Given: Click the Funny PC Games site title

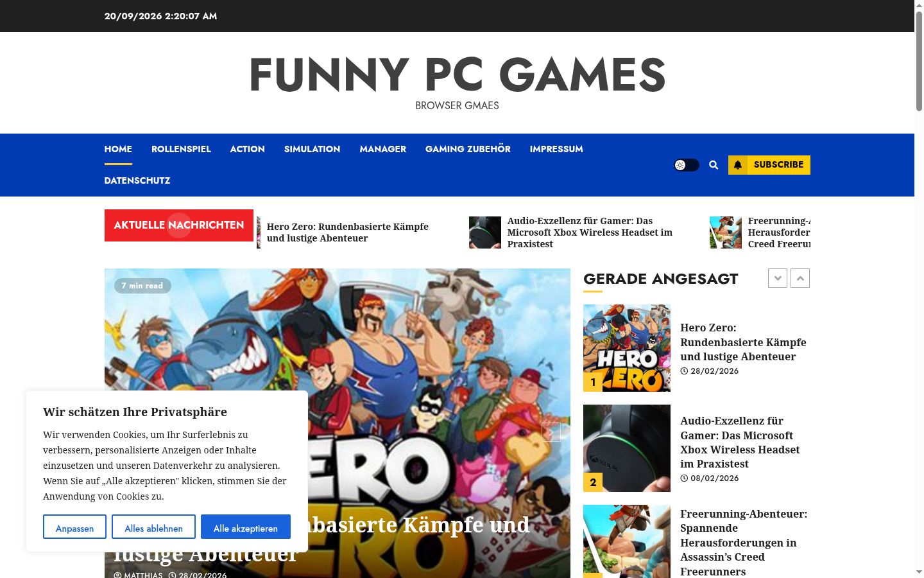Looking at the screenshot, I should [x=457, y=74].
